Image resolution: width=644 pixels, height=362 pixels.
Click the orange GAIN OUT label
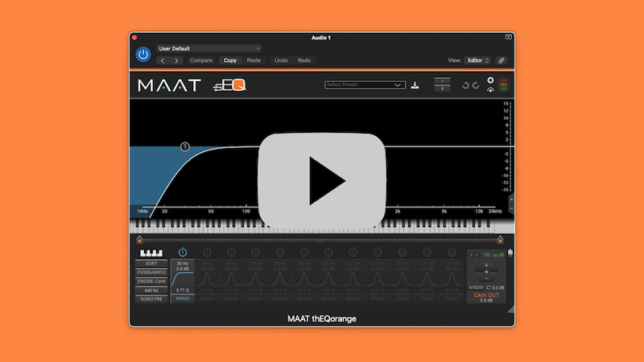point(486,295)
